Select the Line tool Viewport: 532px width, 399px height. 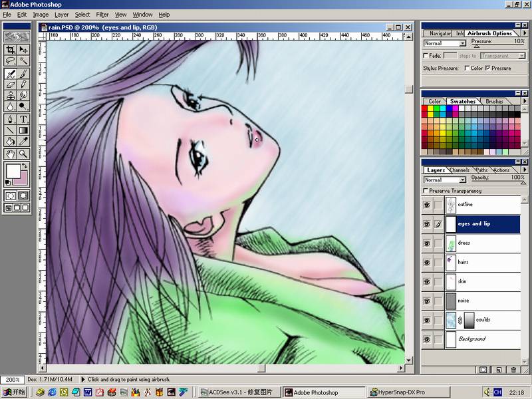(11, 130)
